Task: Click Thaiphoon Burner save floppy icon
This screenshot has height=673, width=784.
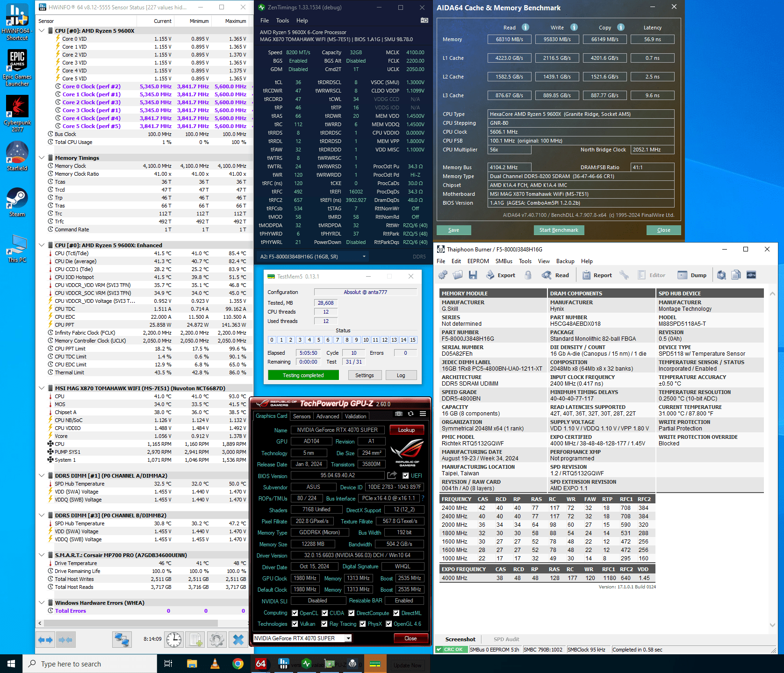Action: (x=473, y=275)
